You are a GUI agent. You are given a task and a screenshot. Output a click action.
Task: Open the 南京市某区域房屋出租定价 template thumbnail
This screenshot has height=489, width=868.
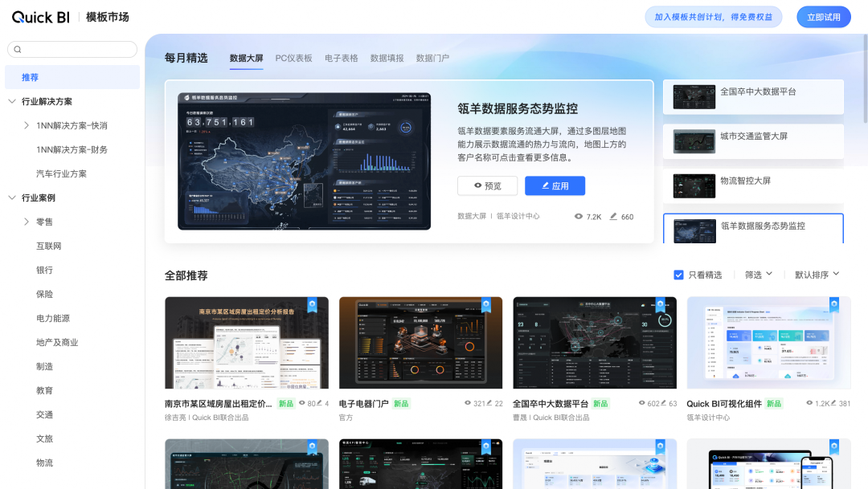(x=247, y=343)
